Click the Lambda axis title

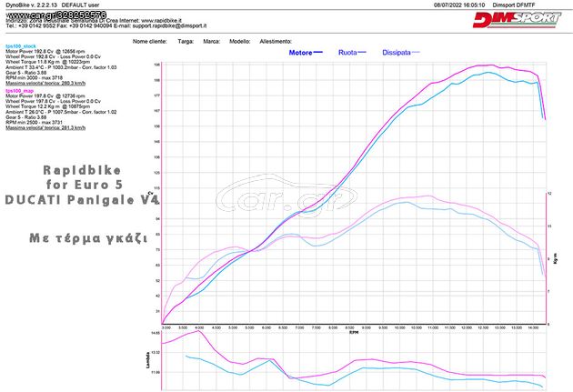148,360
